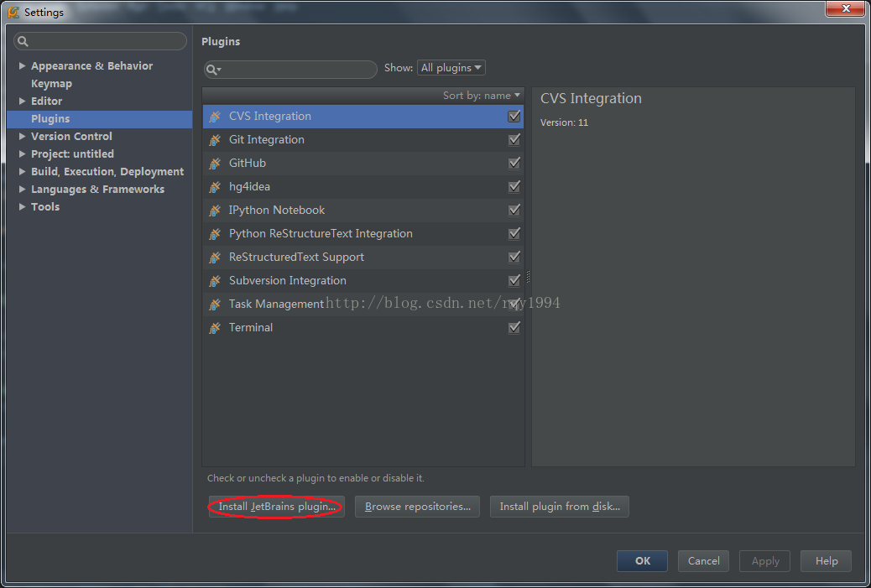Click the Subversion Integration plugin icon
The height and width of the screenshot is (588, 871).
point(215,281)
